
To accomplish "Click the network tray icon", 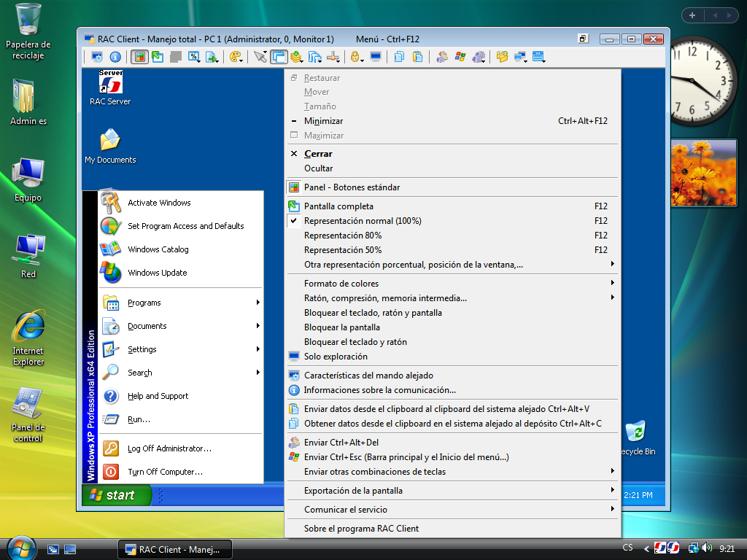I will point(693,548).
